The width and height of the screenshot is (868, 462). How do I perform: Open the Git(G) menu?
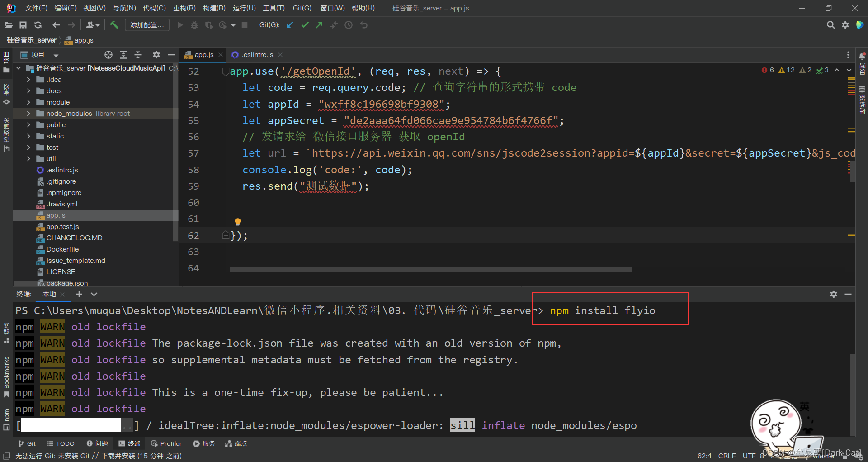coord(302,8)
